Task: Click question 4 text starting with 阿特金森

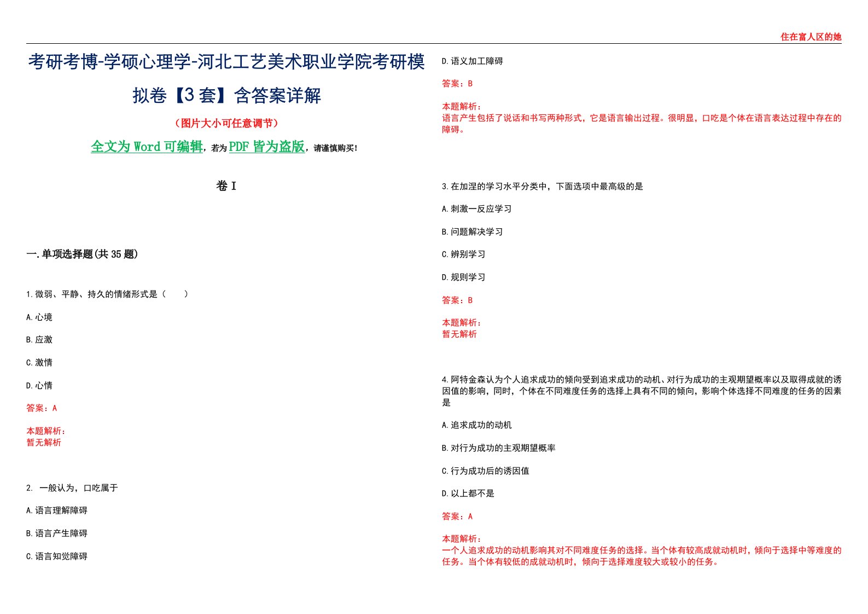Action: point(642,391)
